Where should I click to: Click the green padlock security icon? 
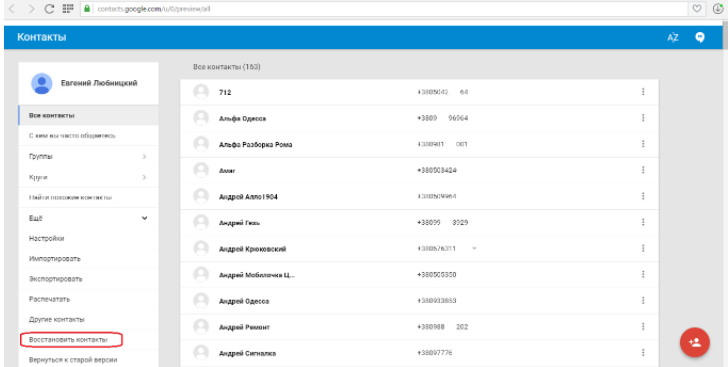[x=87, y=9]
